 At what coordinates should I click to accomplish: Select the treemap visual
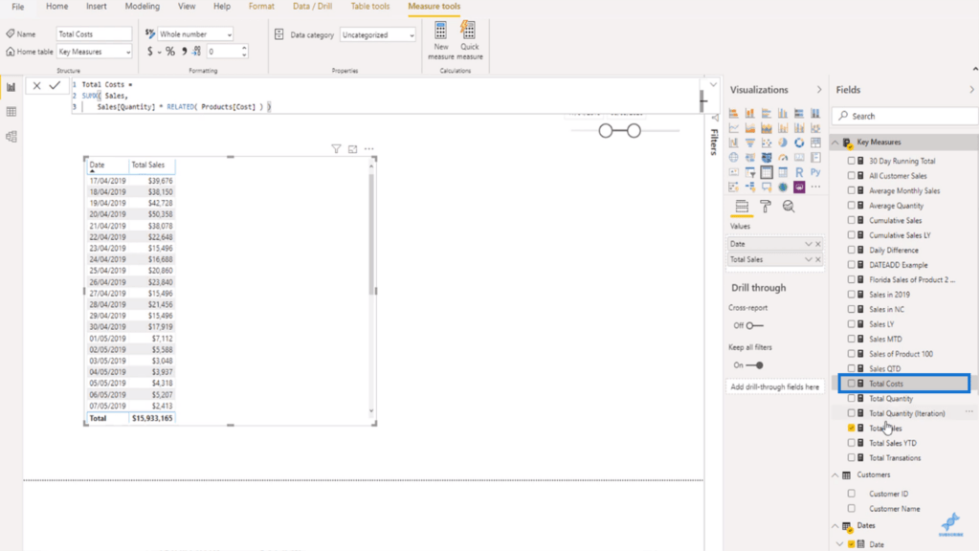point(815,143)
